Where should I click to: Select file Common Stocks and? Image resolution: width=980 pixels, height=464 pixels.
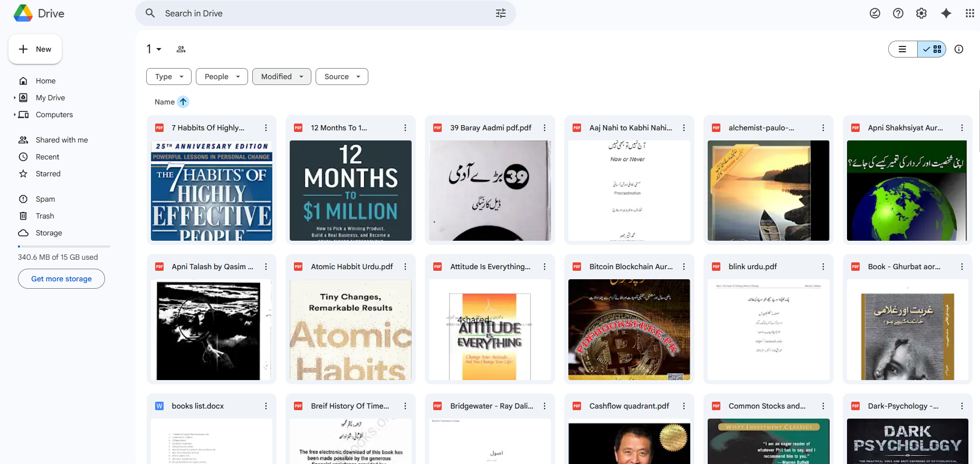tap(767, 406)
